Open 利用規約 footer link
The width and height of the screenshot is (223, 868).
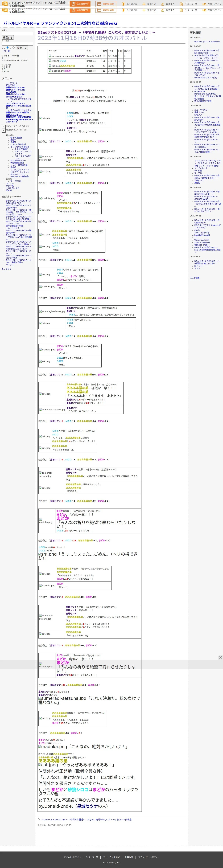[129, 857]
